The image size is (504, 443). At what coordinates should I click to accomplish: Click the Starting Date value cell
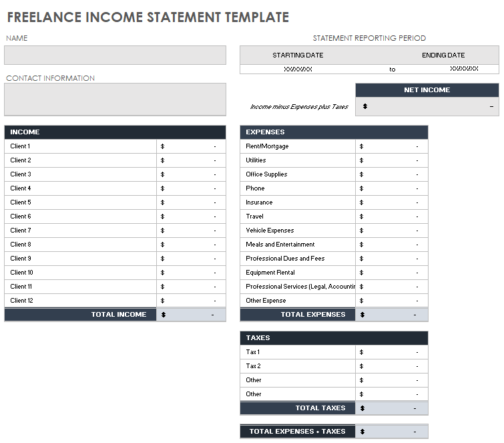point(298,69)
